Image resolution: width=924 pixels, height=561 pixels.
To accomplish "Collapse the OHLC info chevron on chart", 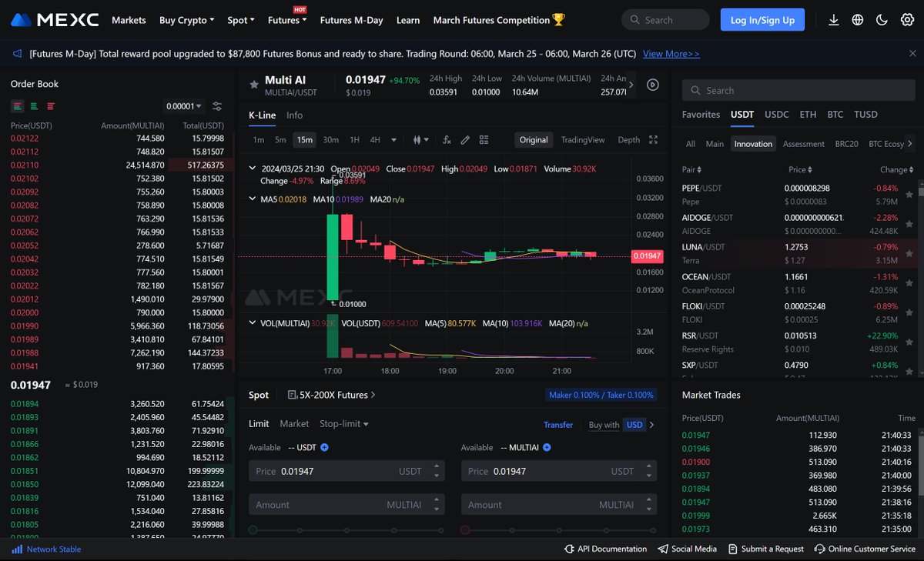I will point(253,169).
